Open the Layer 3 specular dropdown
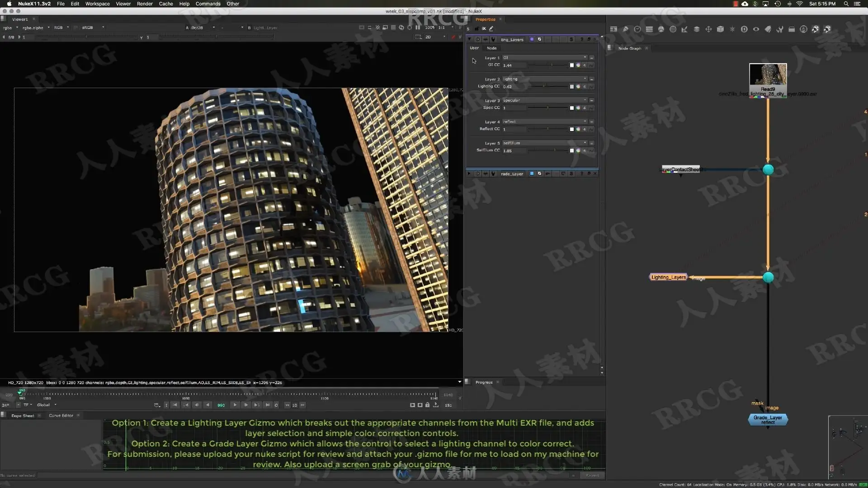This screenshot has width=868, height=488. pos(545,100)
